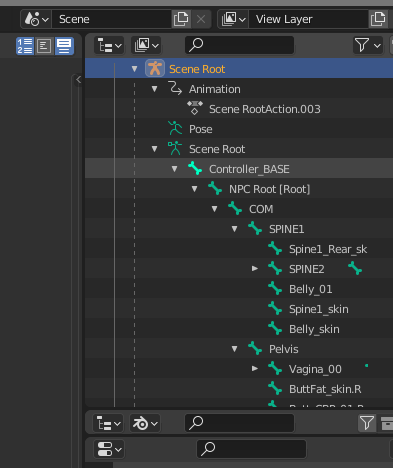Open the outliner filter dropdown
Image resolution: width=393 pixels, height=468 pixels.
tap(367, 45)
